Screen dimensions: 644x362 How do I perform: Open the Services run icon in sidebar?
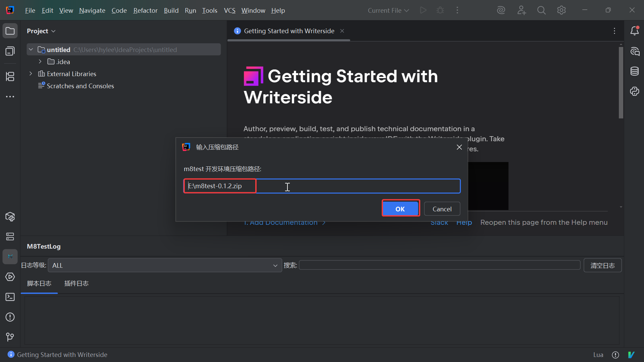pyautogui.click(x=10, y=277)
